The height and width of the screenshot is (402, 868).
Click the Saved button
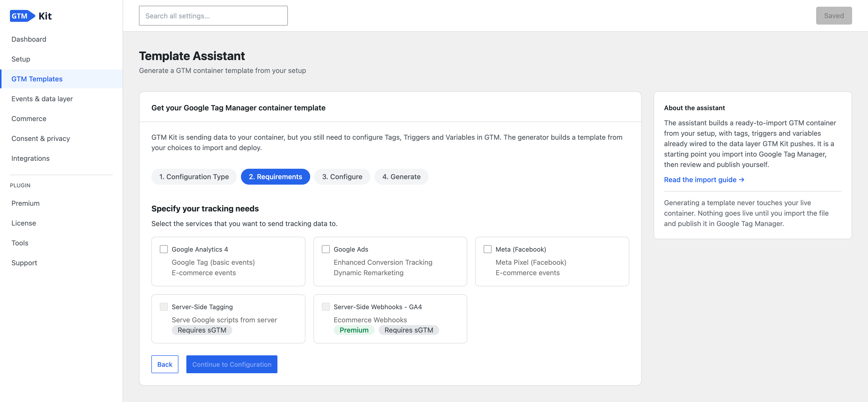pyautogui.click(x=834, y=15)
